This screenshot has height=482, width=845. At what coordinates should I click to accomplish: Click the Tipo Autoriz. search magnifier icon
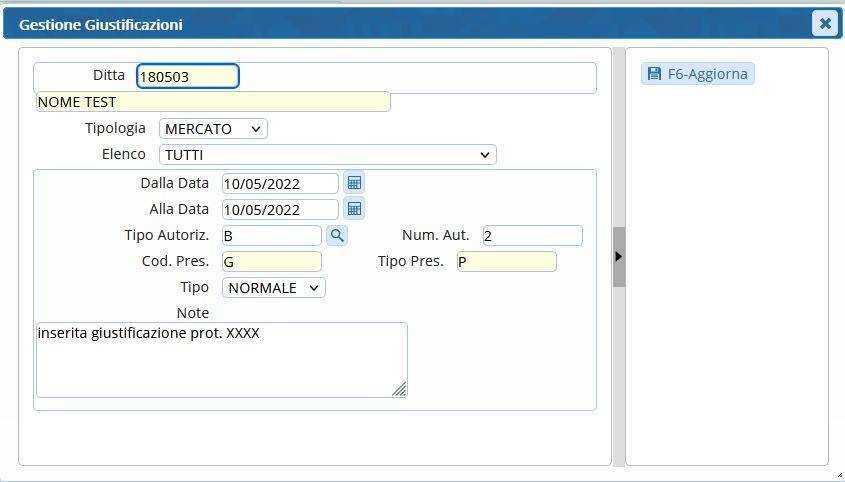(337, 235)
